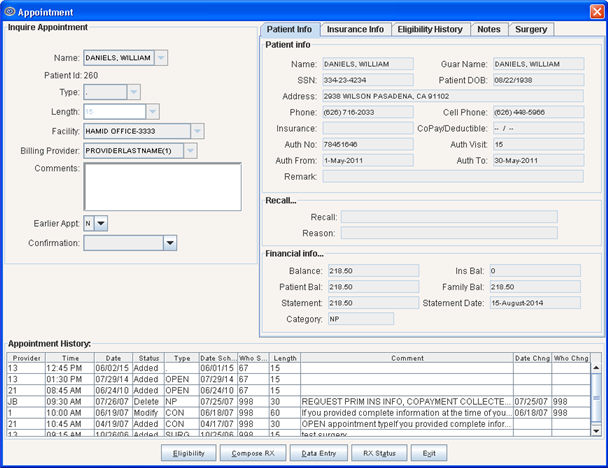
Task: Expand the Name dropdown for DANIELS, WILLIAM
Action: pyautogui.click(x=161, y=58)
